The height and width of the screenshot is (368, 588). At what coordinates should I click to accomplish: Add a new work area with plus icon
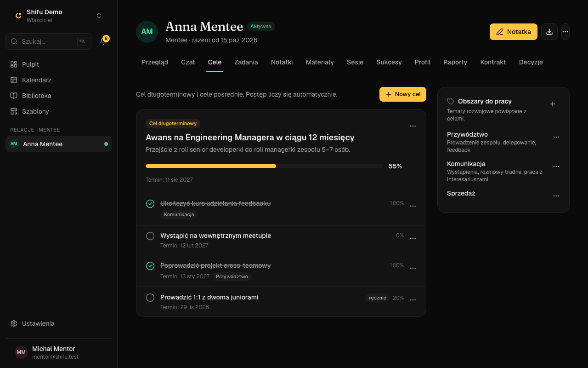(553, 104)
